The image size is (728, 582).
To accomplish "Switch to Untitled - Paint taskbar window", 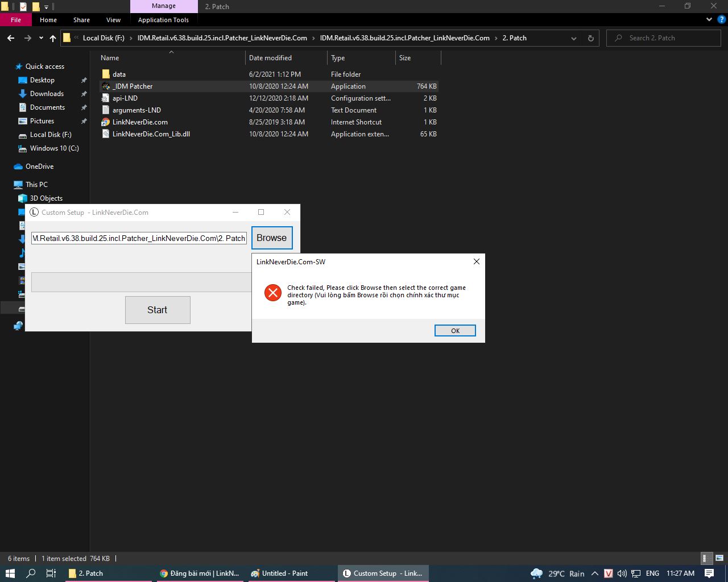I will 291,573.
